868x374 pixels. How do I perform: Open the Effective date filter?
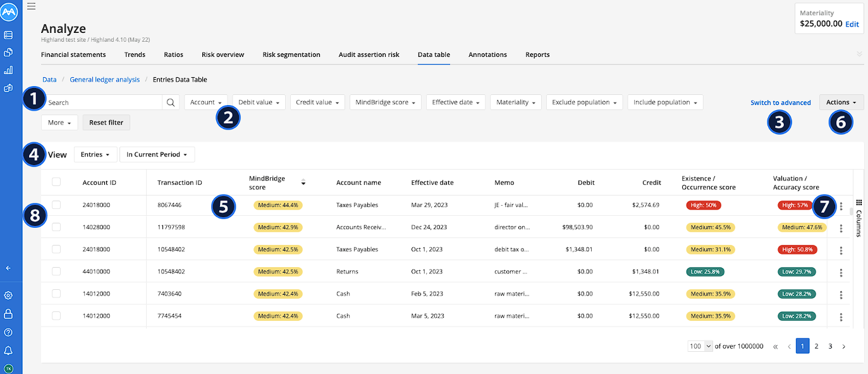tap(456, 103)
